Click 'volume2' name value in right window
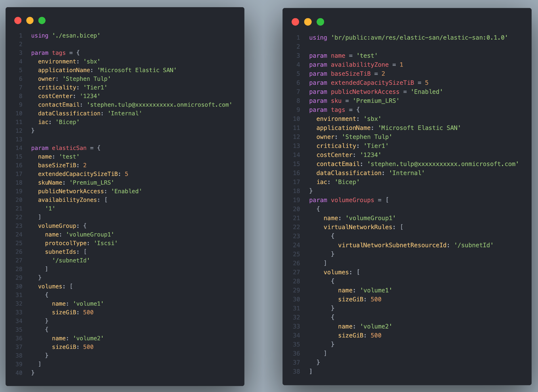The height and width of the screenshot is (392, 538). (x=376, y=327)
